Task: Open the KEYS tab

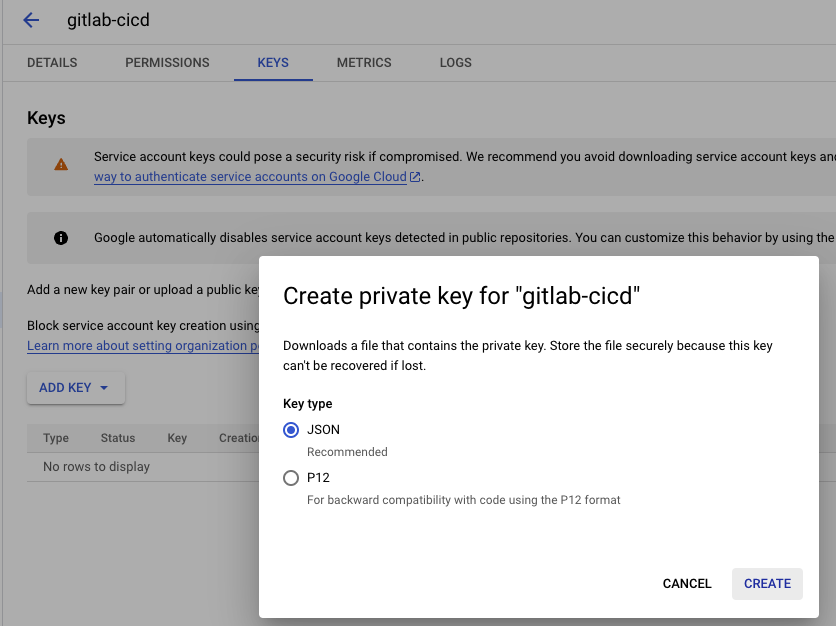Action: [x=273, y=63]
